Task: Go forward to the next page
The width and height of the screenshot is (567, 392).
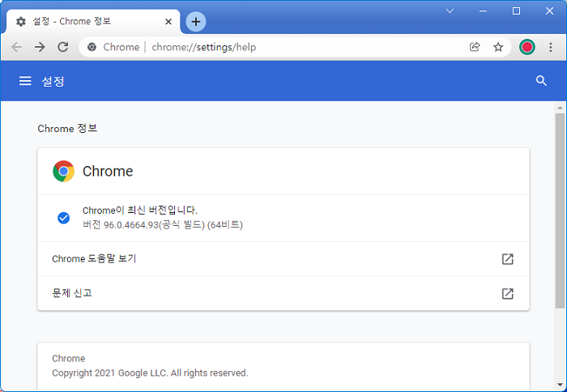Action: pyautogui.click(x=40, y=47)
